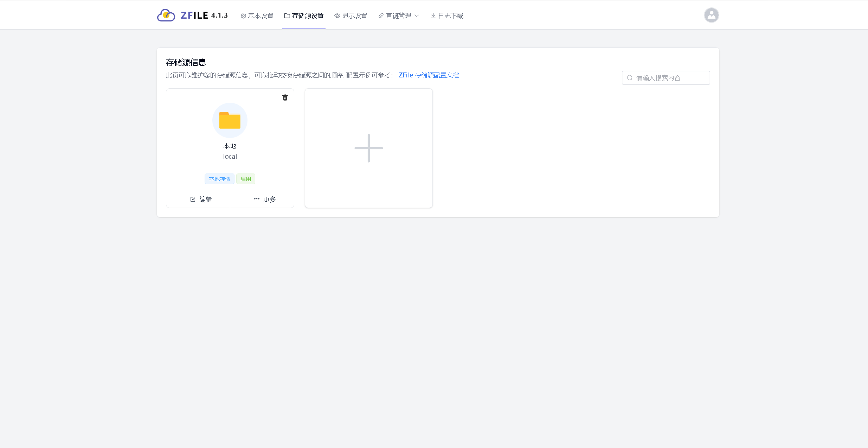The height and width of the screenshot is (448, 868).
Task: Click the three-dots icon beside 更多
Action: pos(257,199)
